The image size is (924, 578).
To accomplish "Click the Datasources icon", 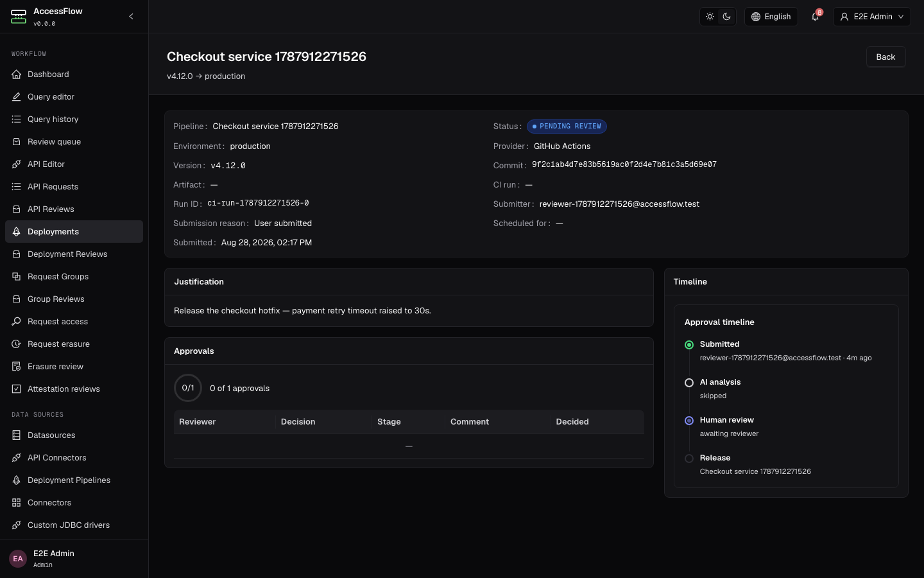I will coord(17,435).
